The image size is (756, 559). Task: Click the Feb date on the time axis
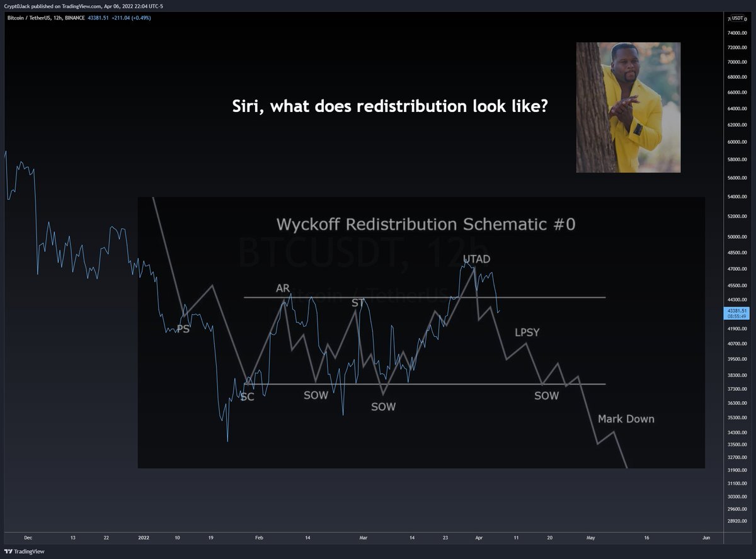point(258,538)
